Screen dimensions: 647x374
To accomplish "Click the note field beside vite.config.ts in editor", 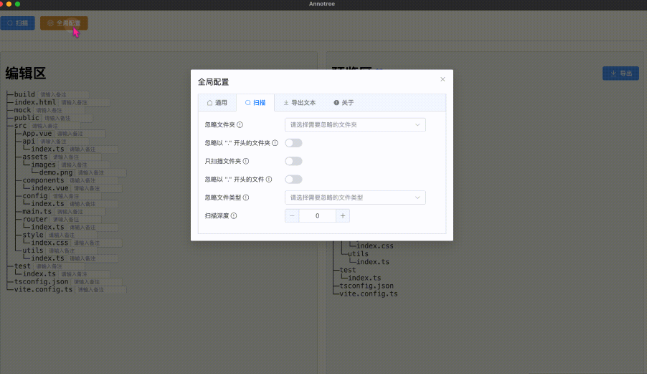I will click(101, 290).
